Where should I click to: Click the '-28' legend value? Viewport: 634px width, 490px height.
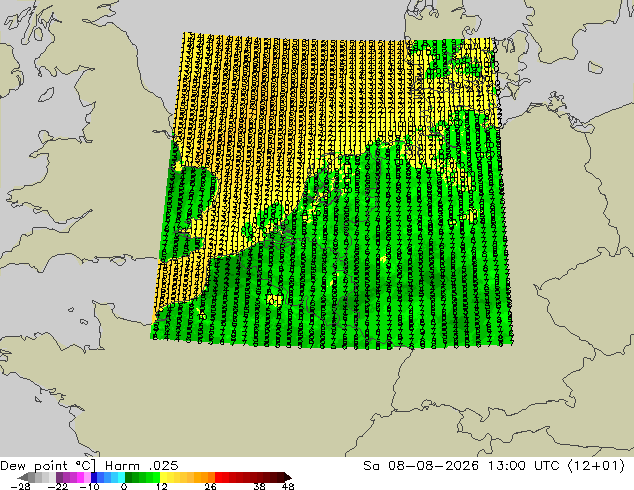[20, 486]
